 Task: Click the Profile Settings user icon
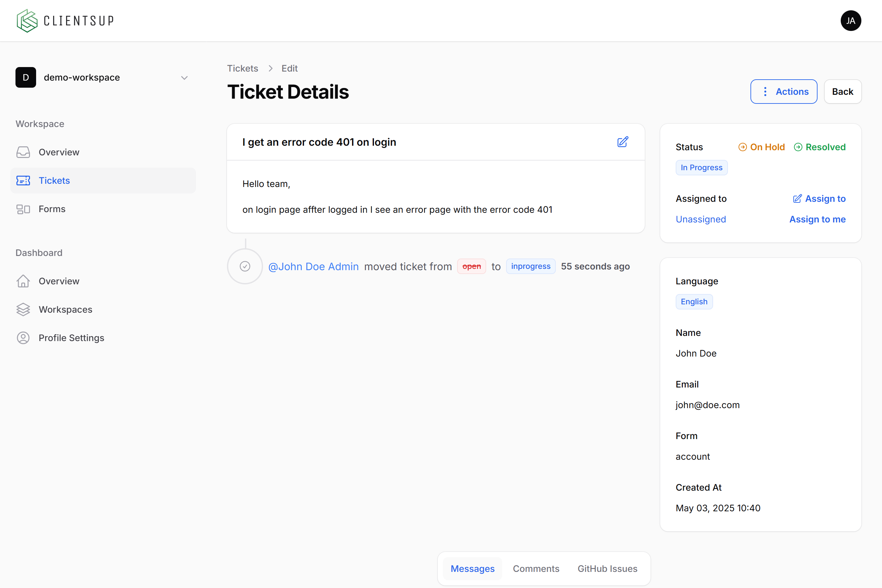coord(23,338)
